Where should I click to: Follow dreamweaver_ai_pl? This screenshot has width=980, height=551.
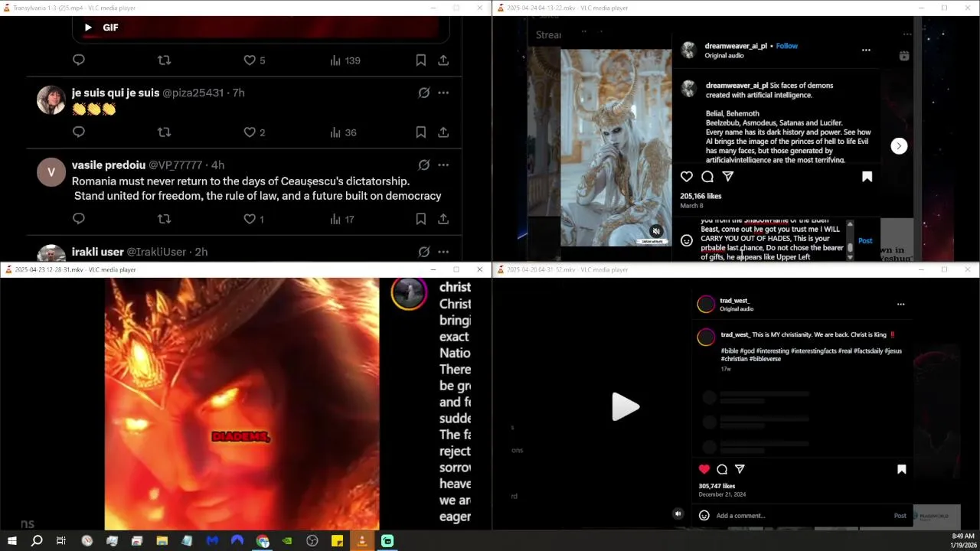[x=787, y=46]
